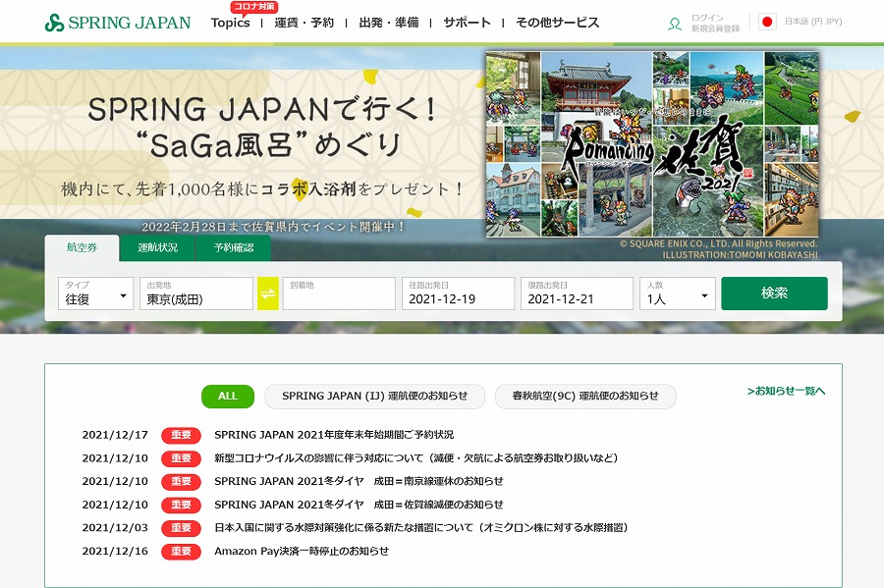This screenshot has height=588, width=884.
Task: Open the Topics menu
Action: [x=230, y=24]
